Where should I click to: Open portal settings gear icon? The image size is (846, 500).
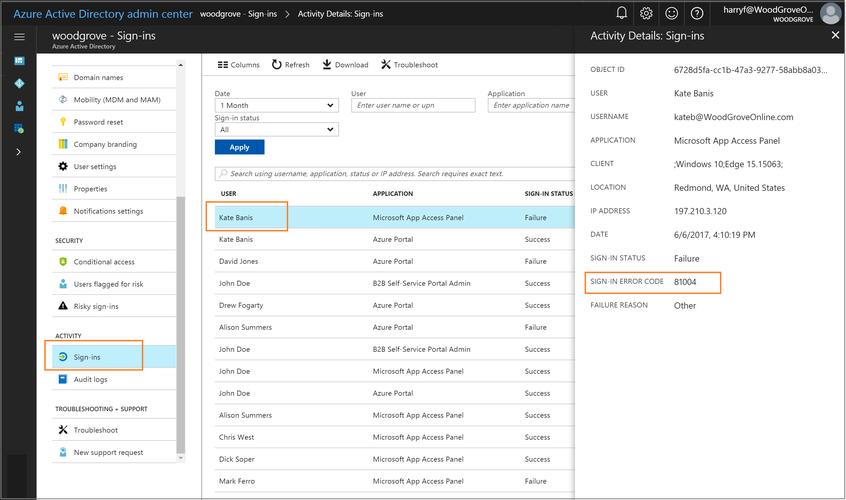click(646, 13)
